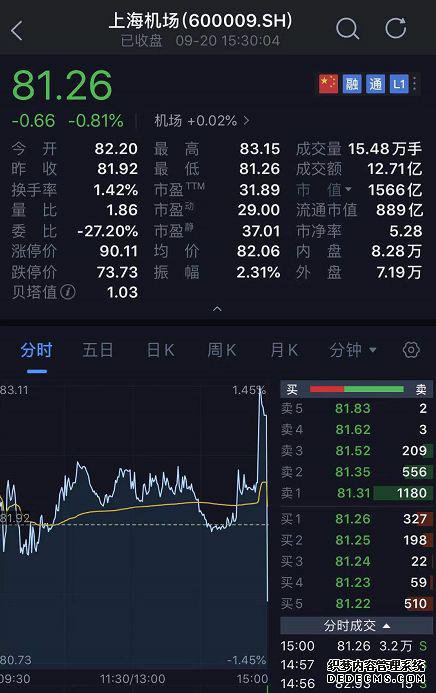Tap the China flag market icon
This screenshot has height=693, width=436.
(328, 84)
